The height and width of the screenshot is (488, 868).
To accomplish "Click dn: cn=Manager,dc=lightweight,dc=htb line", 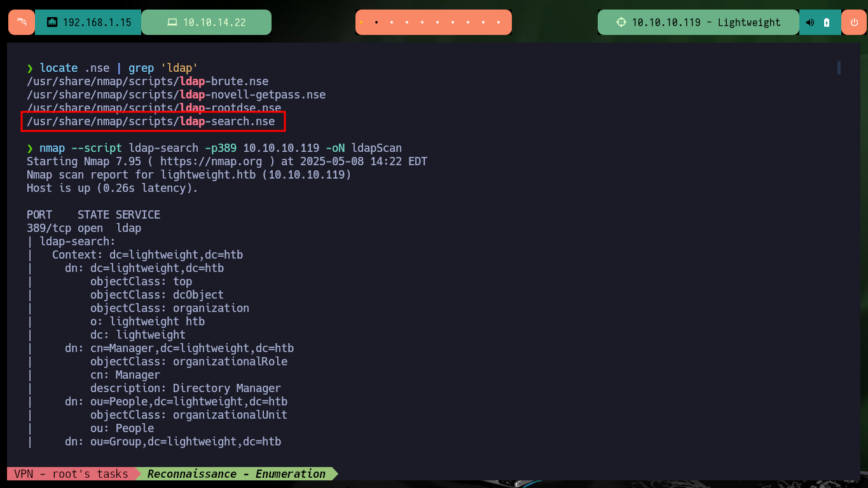I will (179, 348).
